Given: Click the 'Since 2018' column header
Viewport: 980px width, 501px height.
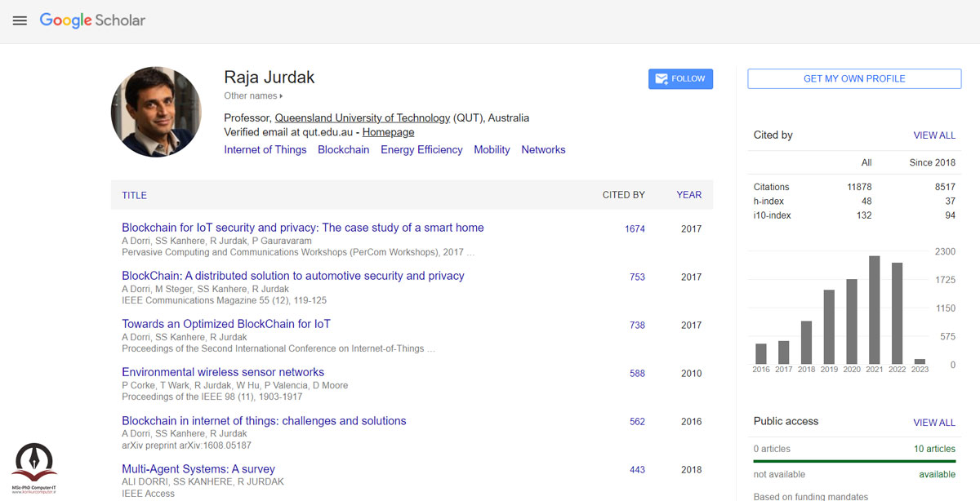Looking at the screenshot, I should pyautogui.click(x=933, y=162).
